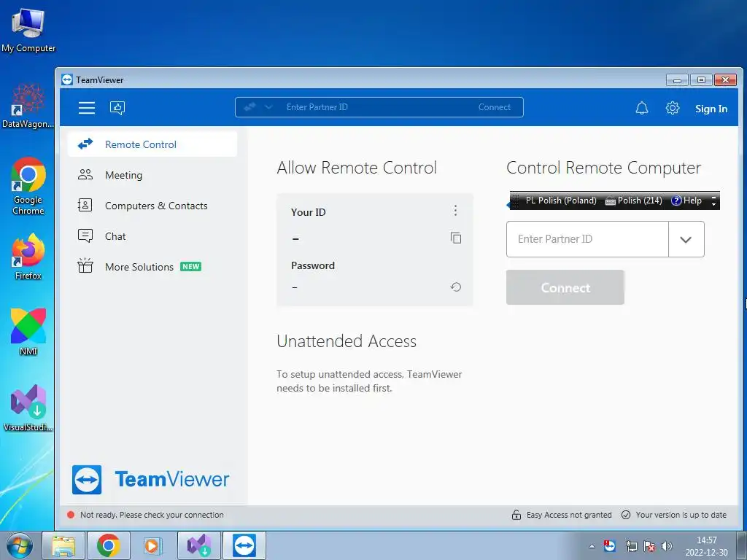Select the NMI desktop icon
This screenshot has width=747, height=560.
tap(28, 332)
